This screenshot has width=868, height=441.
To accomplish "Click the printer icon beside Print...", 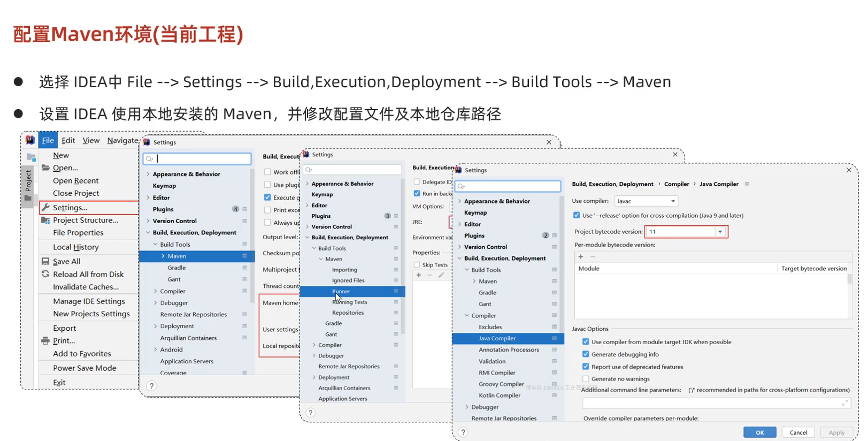I will tap(46, 340).
